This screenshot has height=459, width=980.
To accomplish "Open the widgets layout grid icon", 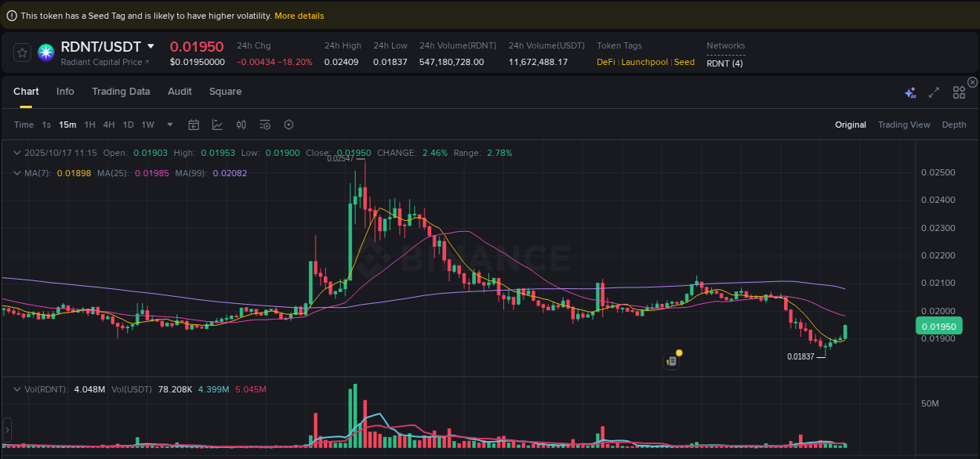I will 958,92.
